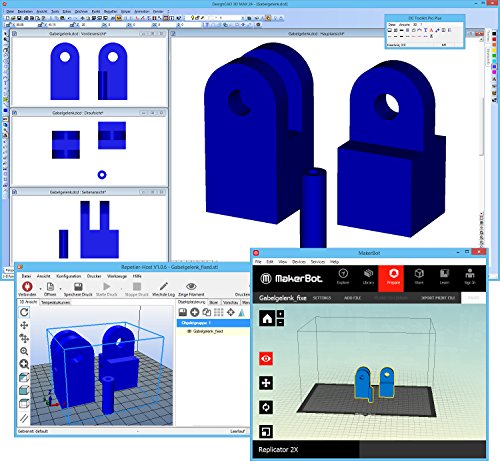Toggle Zeige Filament eye icon
Screen dimensions: 500x461
tap(191, 286)
